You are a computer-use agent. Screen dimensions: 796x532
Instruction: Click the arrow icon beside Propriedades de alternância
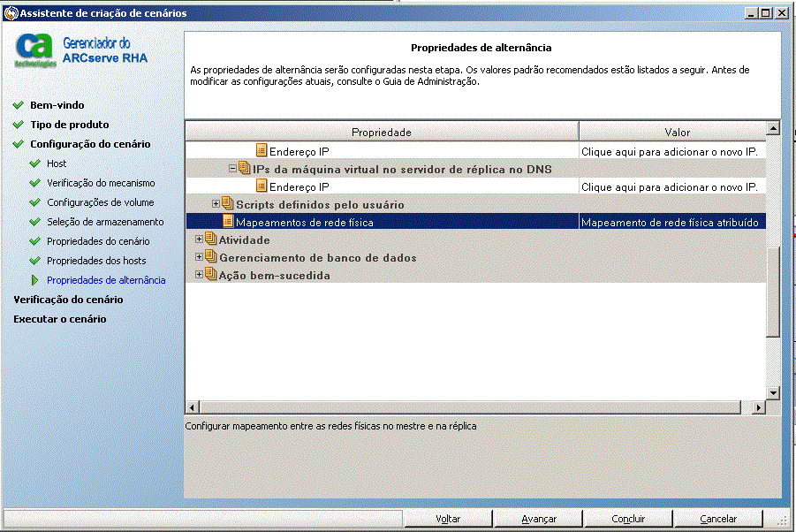point(35,280)
